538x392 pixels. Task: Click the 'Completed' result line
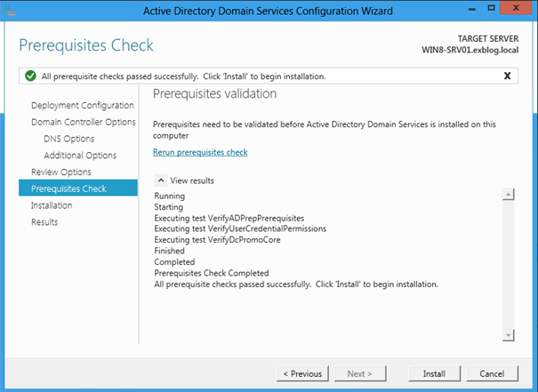(174, 262)
